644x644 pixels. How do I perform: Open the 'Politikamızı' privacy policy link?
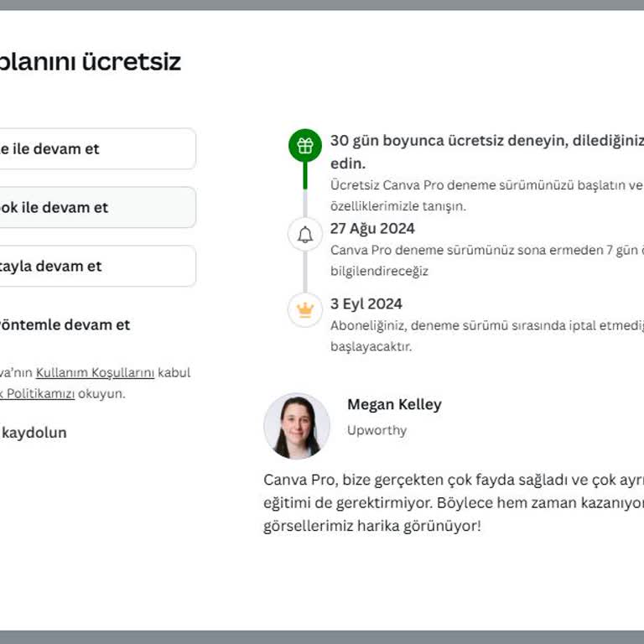(x=38, y=393)
